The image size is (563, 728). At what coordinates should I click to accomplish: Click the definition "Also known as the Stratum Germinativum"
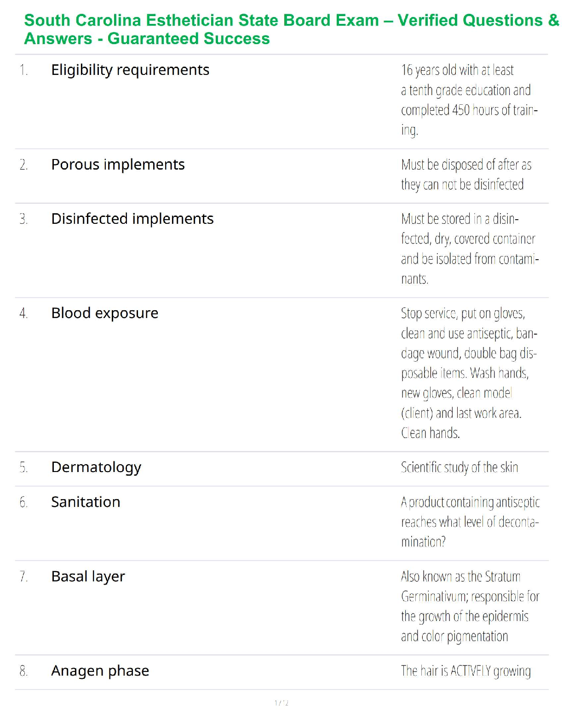469,606
